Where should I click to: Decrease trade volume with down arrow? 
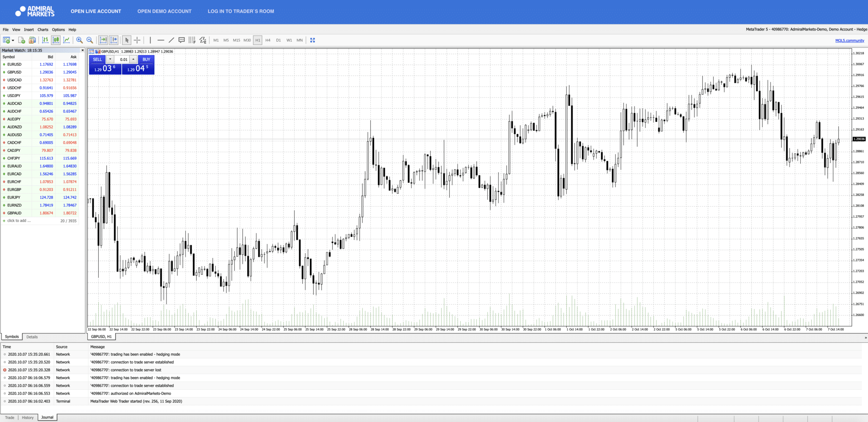(110, 59)
